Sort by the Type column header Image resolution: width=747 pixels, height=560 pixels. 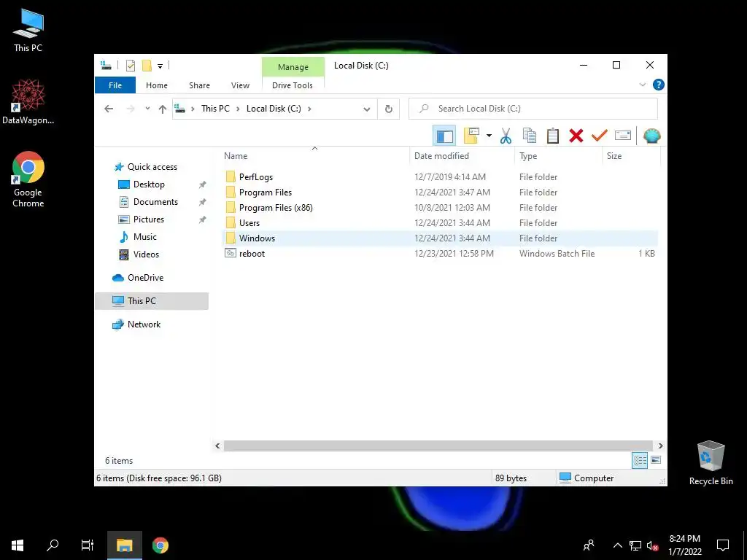tap(558, 156)
